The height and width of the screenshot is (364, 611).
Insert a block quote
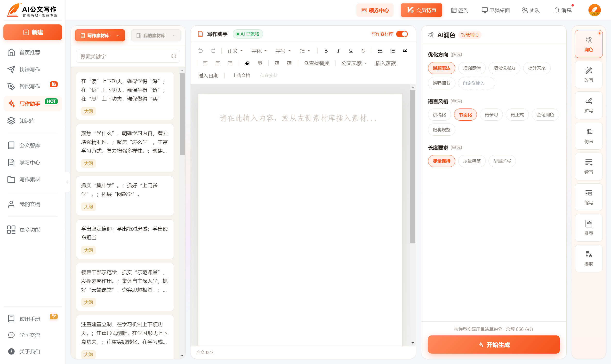point(405,51)
